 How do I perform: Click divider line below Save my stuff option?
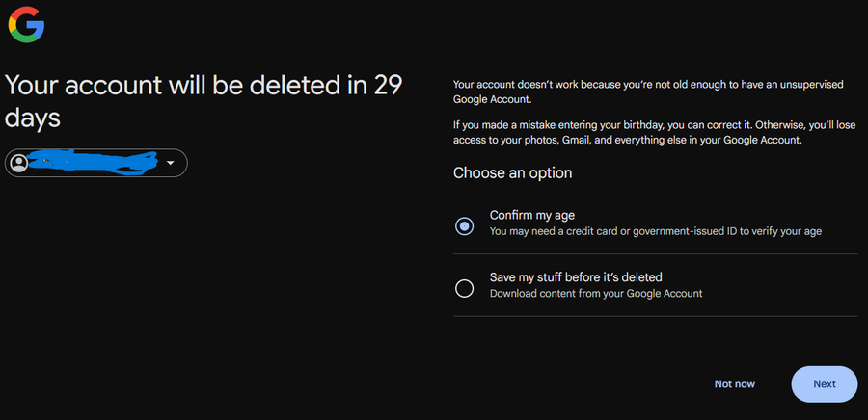click(655, 316)
